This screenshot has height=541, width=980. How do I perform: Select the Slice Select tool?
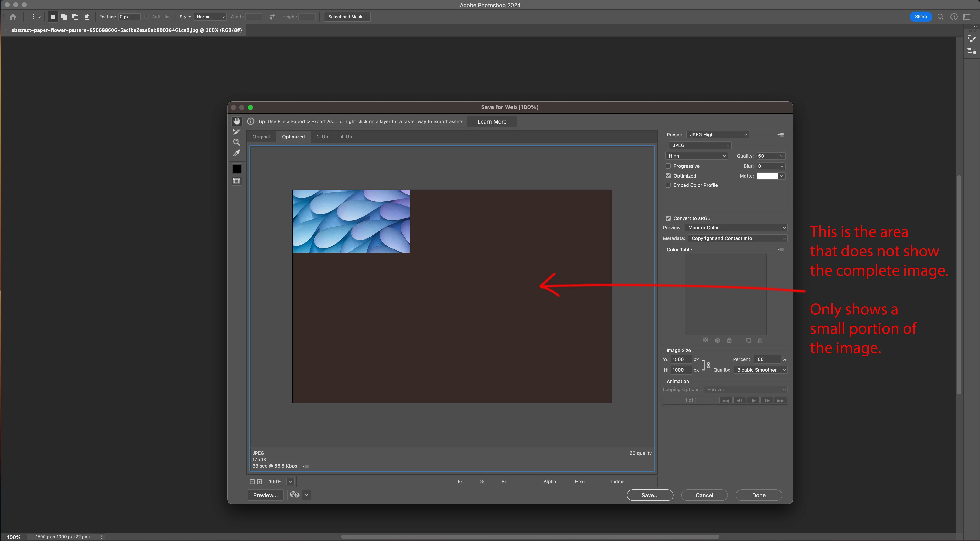pos(236,132)
